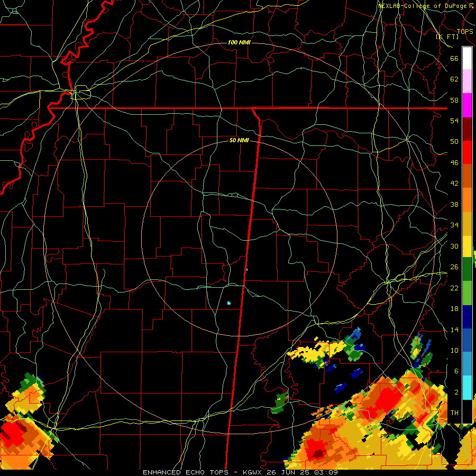Click the legend value "10"
The height and width of the screenshot is (476, 476).
tap(454, 350)
